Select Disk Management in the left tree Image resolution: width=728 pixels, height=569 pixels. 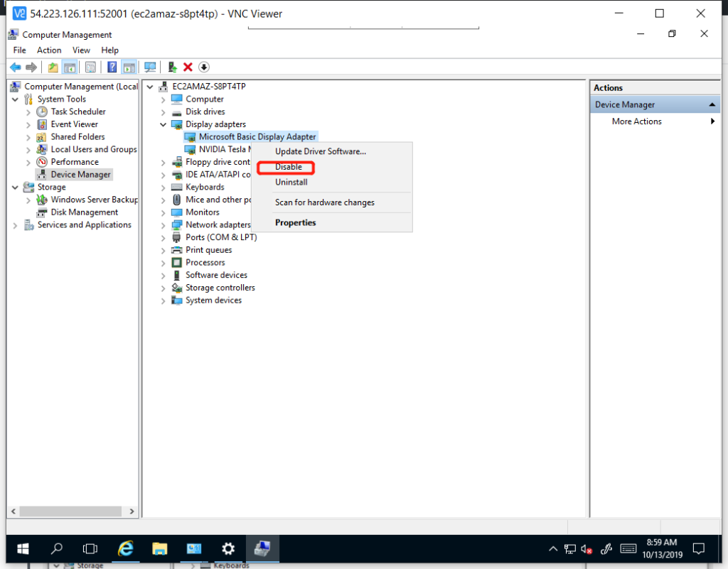tap(84, 212)
